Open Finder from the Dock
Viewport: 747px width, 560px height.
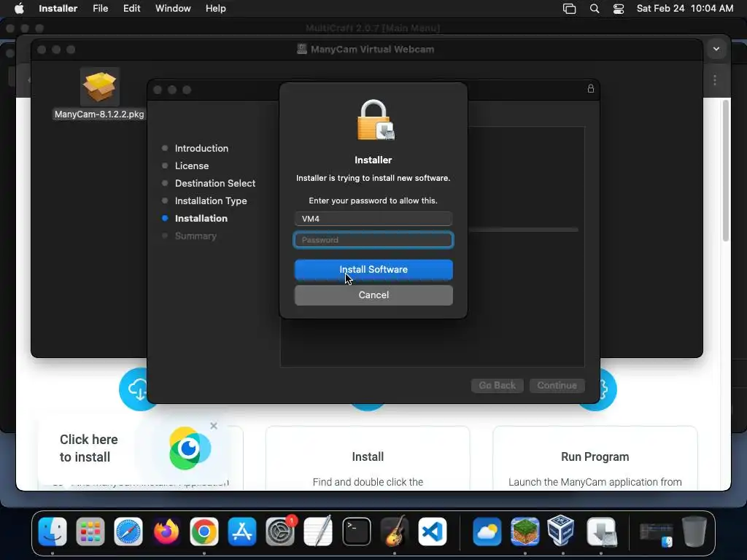click(x=53, y=532)
